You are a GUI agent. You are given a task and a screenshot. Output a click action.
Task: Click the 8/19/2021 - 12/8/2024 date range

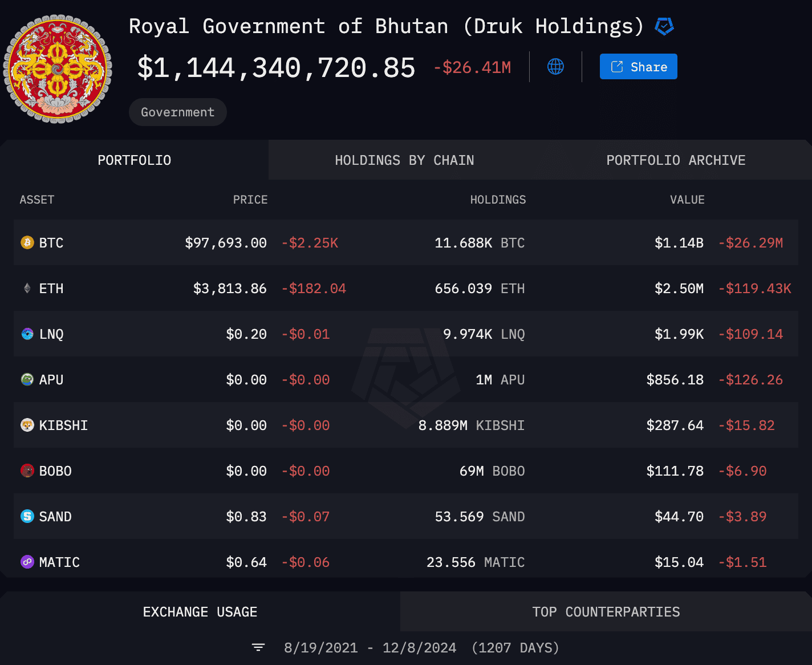pos(370,648)
